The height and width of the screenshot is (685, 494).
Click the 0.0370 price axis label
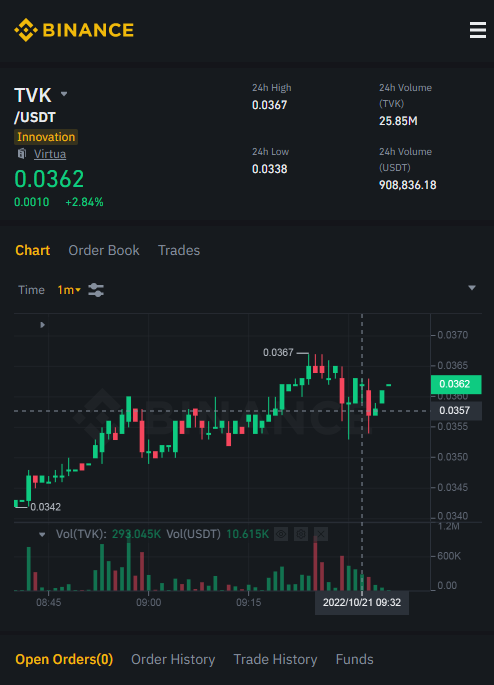pos(453,335)
